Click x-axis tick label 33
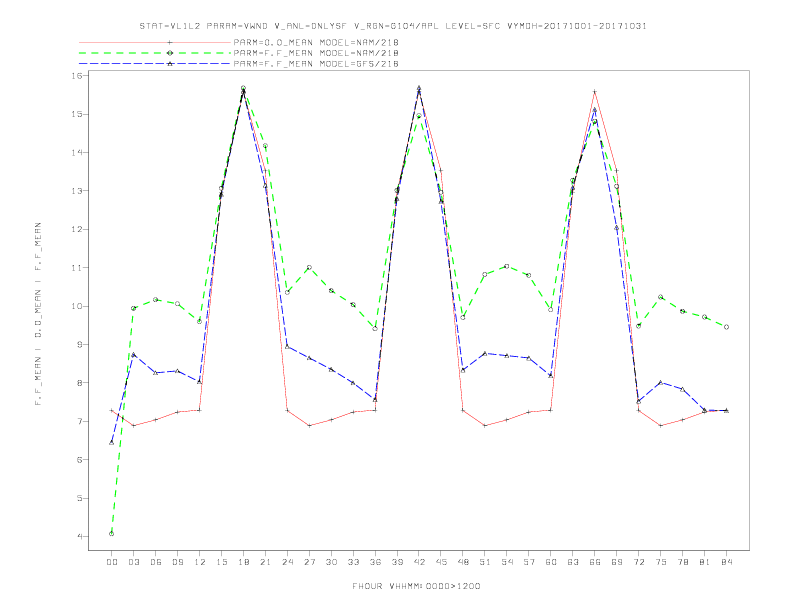The image size is (792, 612). pyautogui.click(x=353, y=562)
